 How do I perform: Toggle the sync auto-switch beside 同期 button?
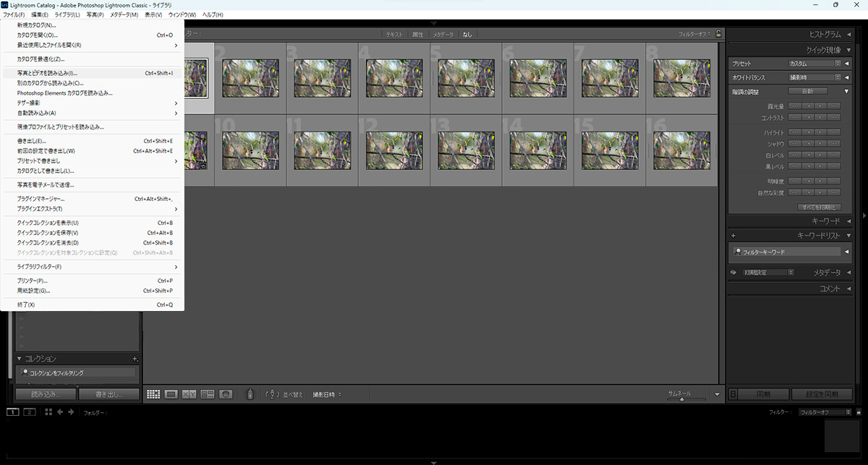(733, 394)
